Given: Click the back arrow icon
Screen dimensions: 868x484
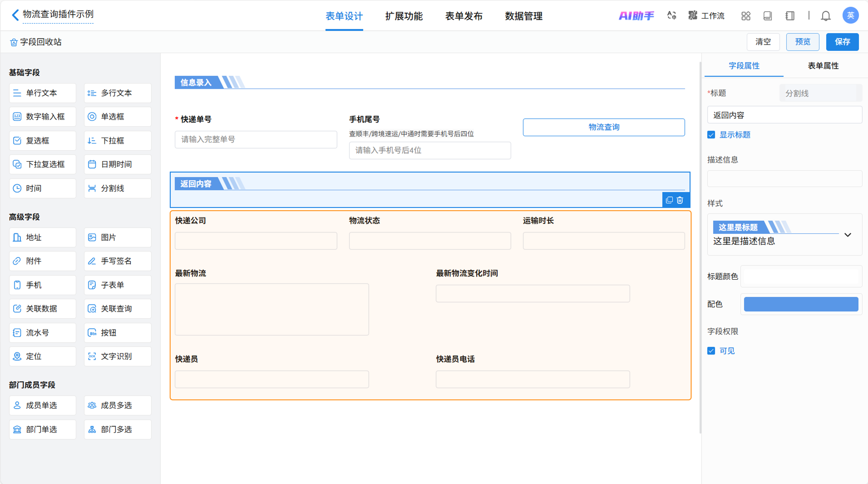Looking at the screenshot, I should 15,15.
